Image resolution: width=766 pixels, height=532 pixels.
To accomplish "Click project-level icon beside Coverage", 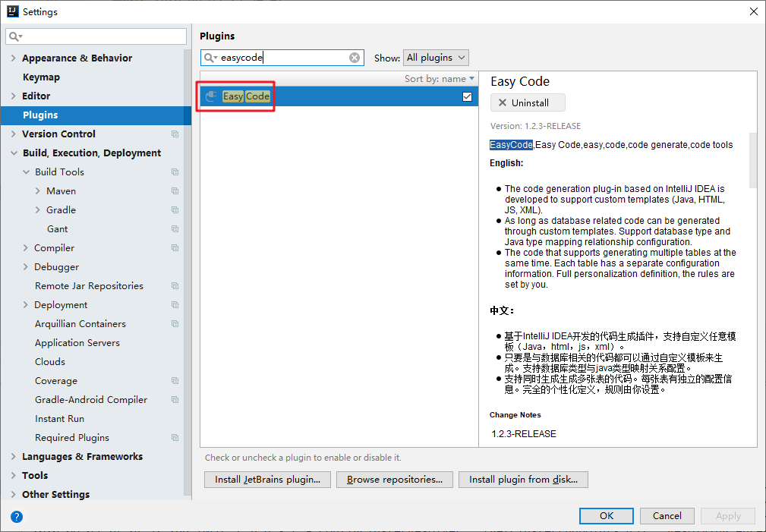I will [175, 380].
